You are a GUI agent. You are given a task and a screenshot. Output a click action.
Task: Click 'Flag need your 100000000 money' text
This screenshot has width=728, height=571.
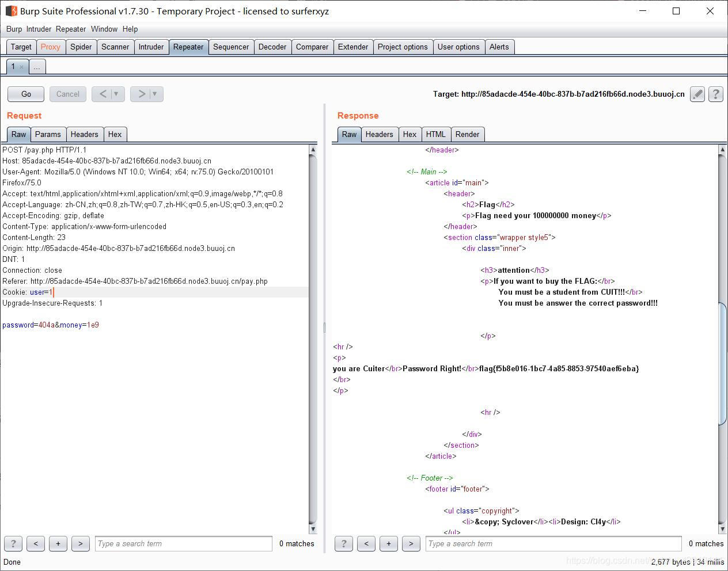pyautogui.click(x=536, y=216)
